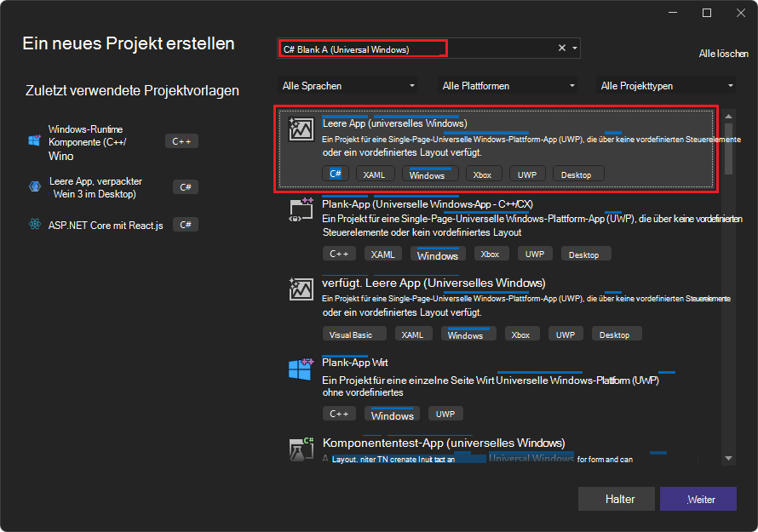Click the scroll down arrow of template list
The height and width of the screenshot is (532, 758).
point(728,458)
